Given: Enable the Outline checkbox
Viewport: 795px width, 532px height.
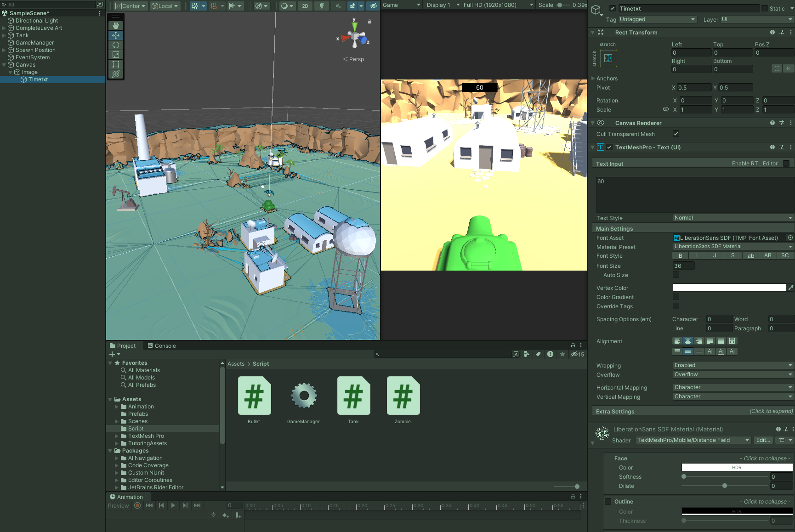Looking at the screenshot, I should click(x=608, y=502).
